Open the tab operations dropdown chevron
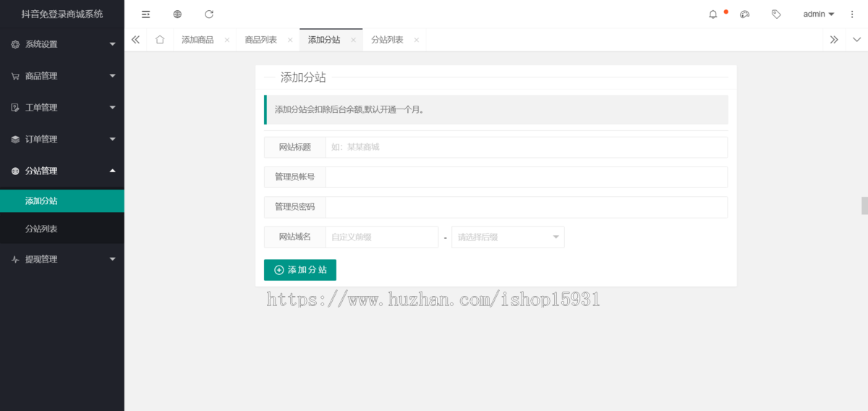This screenshot has height=411, width=868. click(856, 40)
